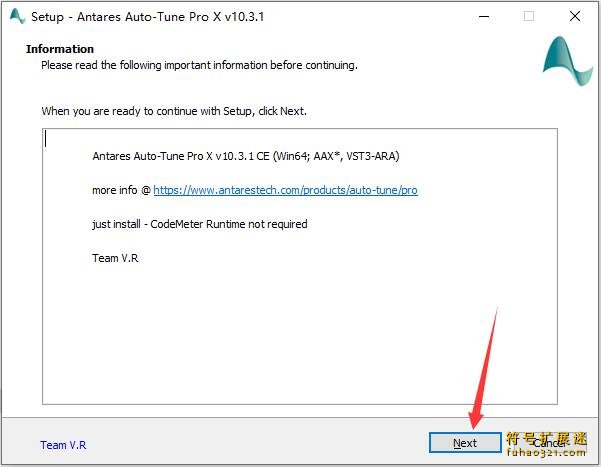
Task: Click the 'more info @' text
Action: pyautogui.click(x=122, y=190)
